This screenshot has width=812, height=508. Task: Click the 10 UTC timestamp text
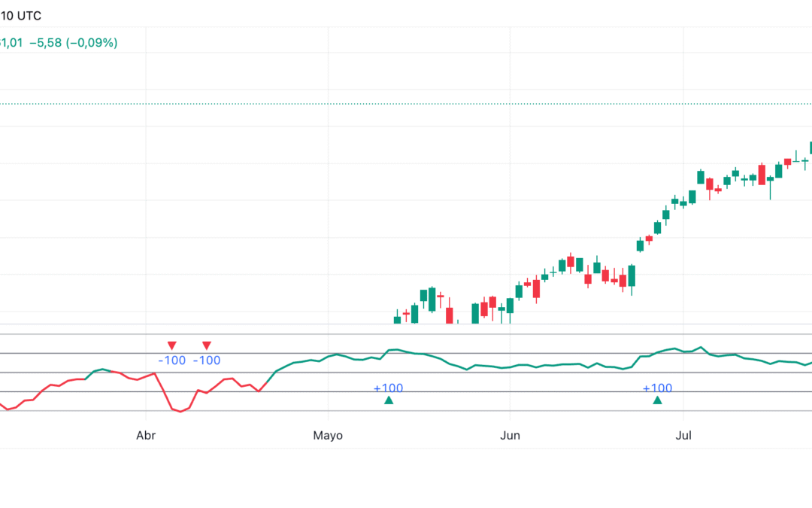pyautogui.click(x=23, y=15)
